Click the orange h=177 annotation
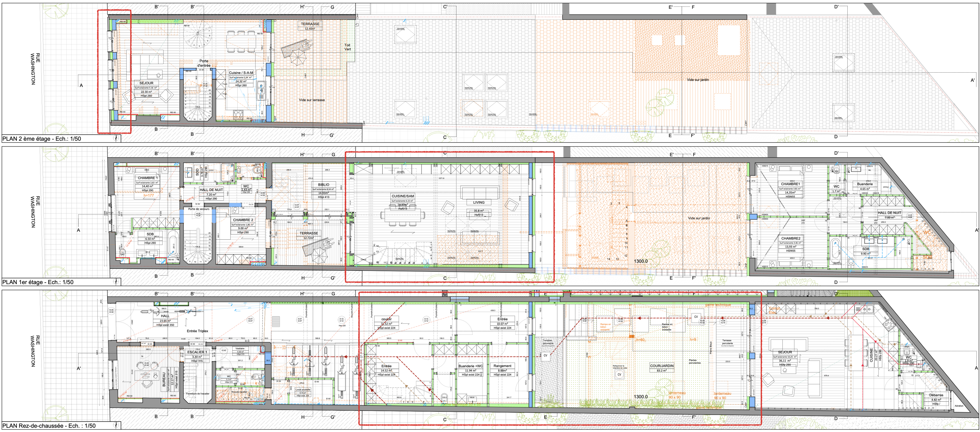 point(149,196)
